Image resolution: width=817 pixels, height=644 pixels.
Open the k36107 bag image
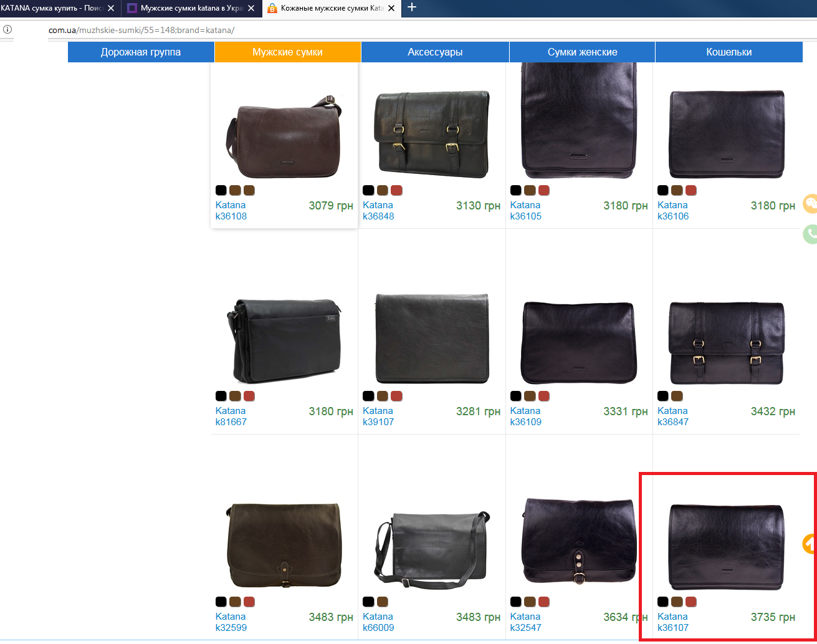coord(727,547)
